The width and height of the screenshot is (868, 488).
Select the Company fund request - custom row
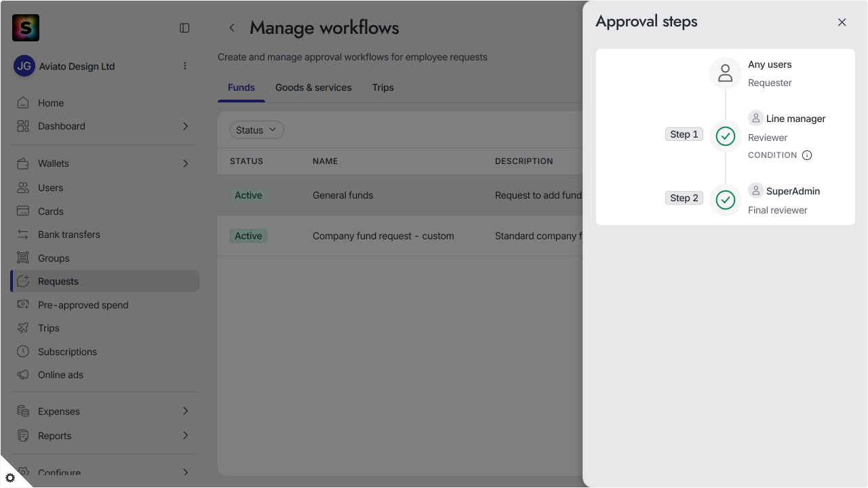click(400, 236)
